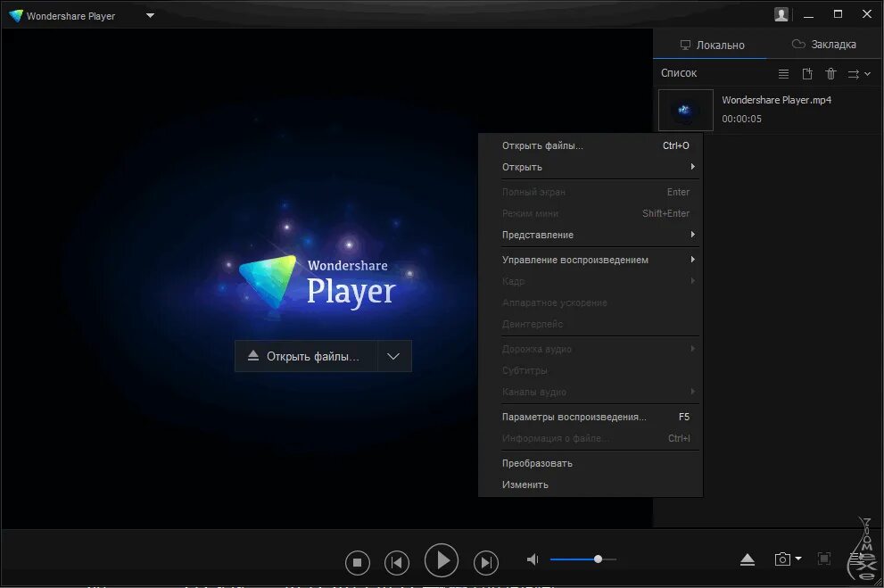
Task: Click the eject open-file icon in bottom bar
Action: click(x=748, y=559)
